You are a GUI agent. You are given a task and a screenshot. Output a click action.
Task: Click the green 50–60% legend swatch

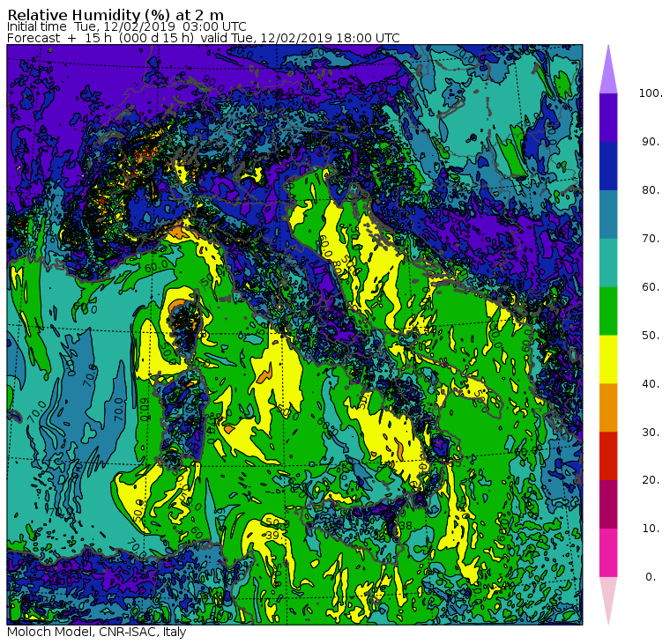(x=608, y=311)
